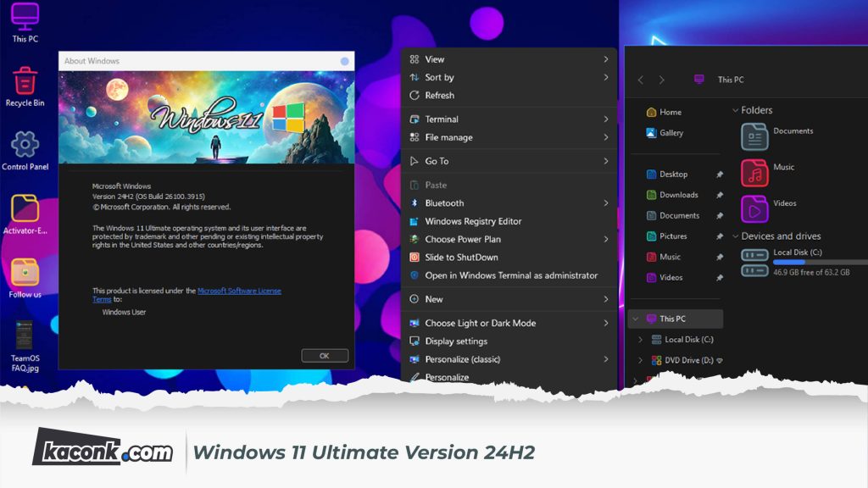Collapse the Devices and drives group

736,236
